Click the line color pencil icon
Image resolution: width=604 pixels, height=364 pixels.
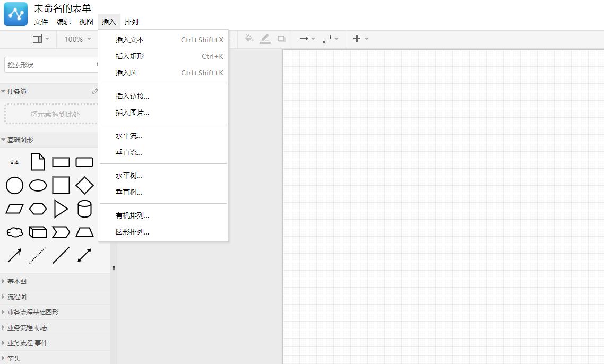click(265, 39)
